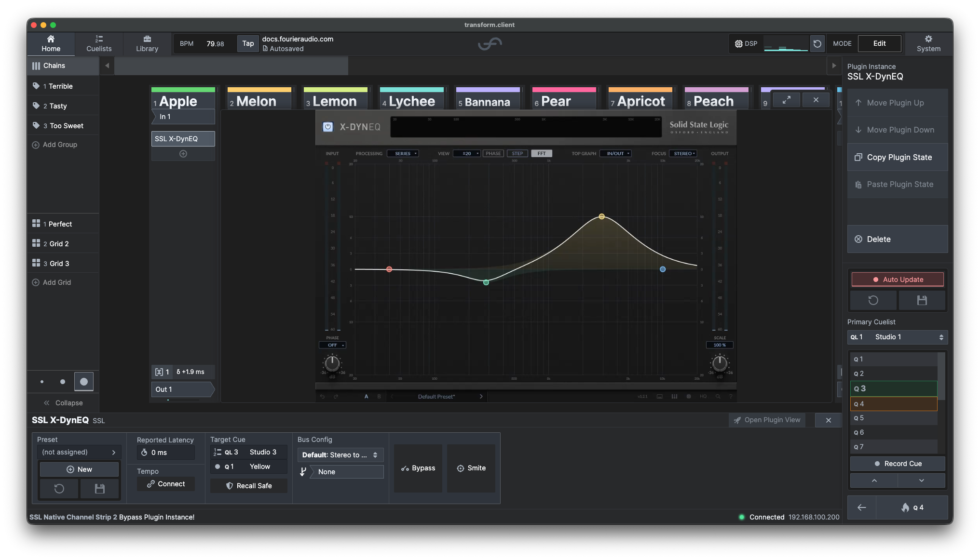This screenshot has width=980, height=560.
Task: Open the Bus Config Default Stereo dropdown
Action: pos(340,455)
